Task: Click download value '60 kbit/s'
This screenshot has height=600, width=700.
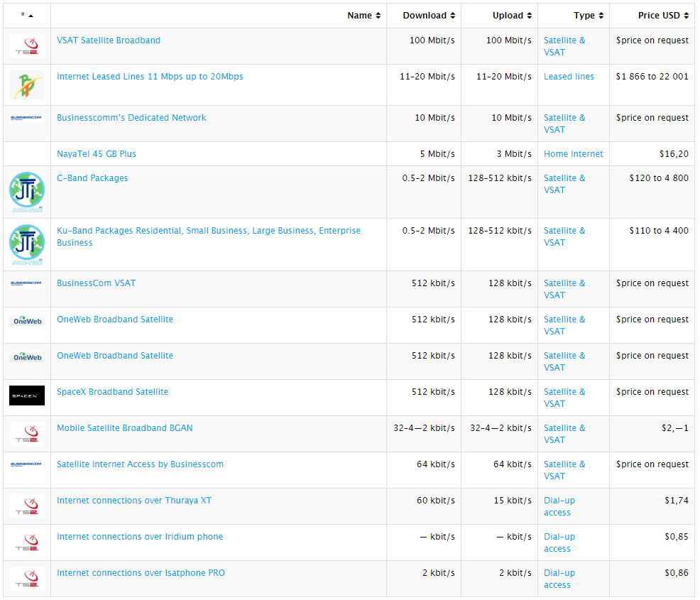Action: pos(436,500)
